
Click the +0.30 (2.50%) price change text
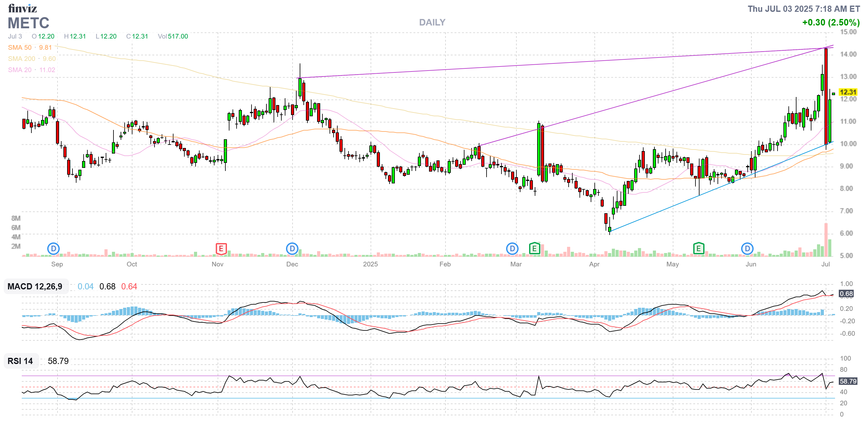(x=831, y=23)
